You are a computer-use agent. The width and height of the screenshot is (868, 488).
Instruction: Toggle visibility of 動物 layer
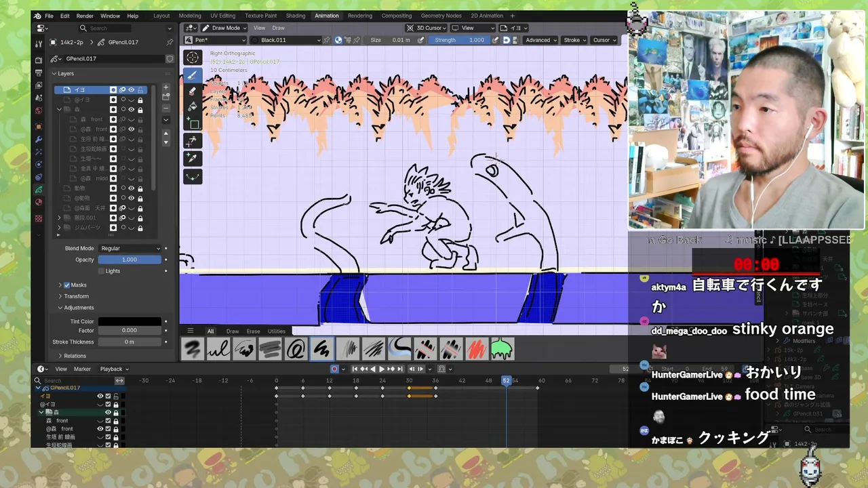[x=132, y=188]
